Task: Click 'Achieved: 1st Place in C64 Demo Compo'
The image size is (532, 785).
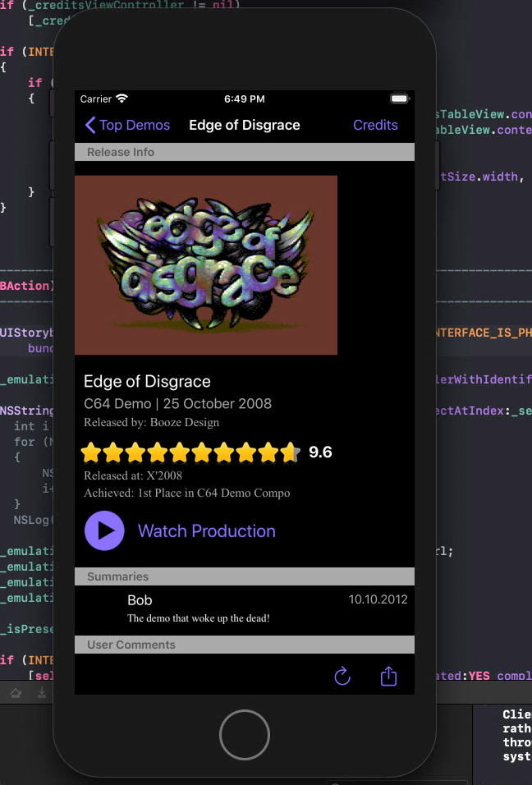Action: click(187, 493)
